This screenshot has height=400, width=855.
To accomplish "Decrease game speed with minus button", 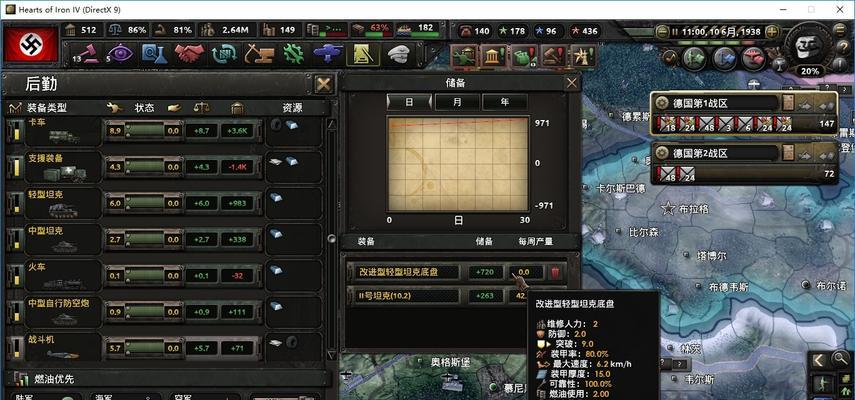I will [x=661, y=31].
